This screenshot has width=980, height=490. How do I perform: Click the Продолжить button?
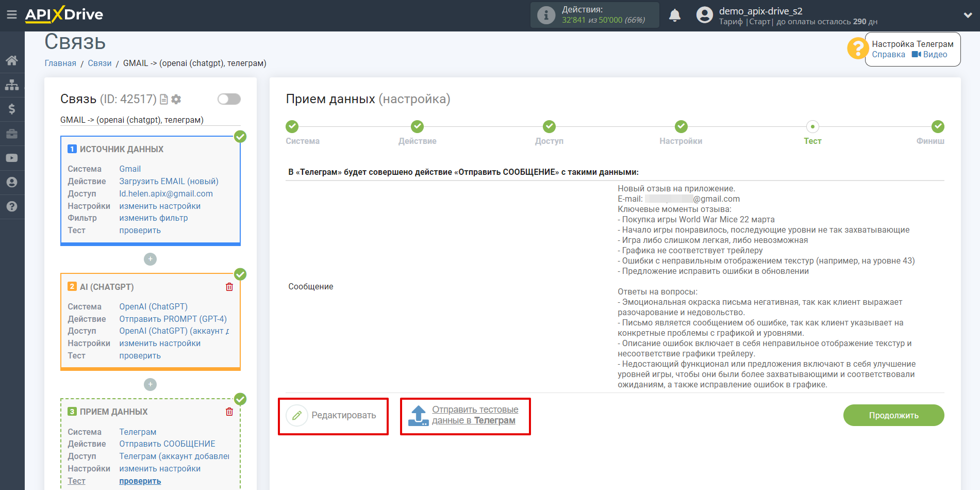click(893, 416)
